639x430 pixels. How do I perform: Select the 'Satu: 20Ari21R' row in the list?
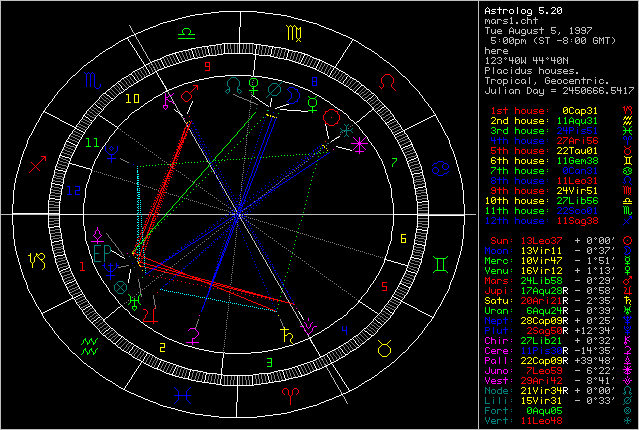pyautogui.click(x=559, y=300)
